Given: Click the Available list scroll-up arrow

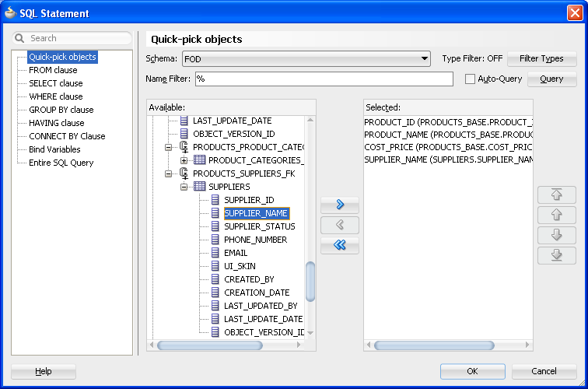Looking at the screenshot, I should pos(310,120).
